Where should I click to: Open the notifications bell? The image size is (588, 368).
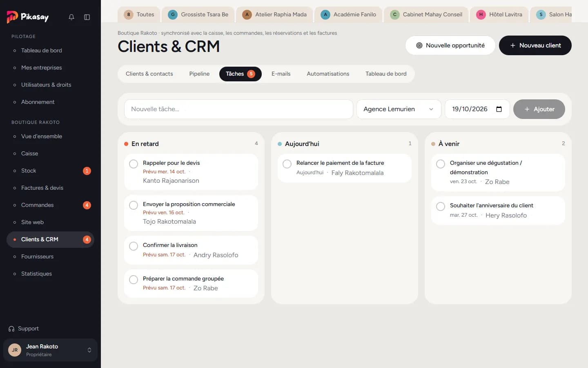point(71,17)
